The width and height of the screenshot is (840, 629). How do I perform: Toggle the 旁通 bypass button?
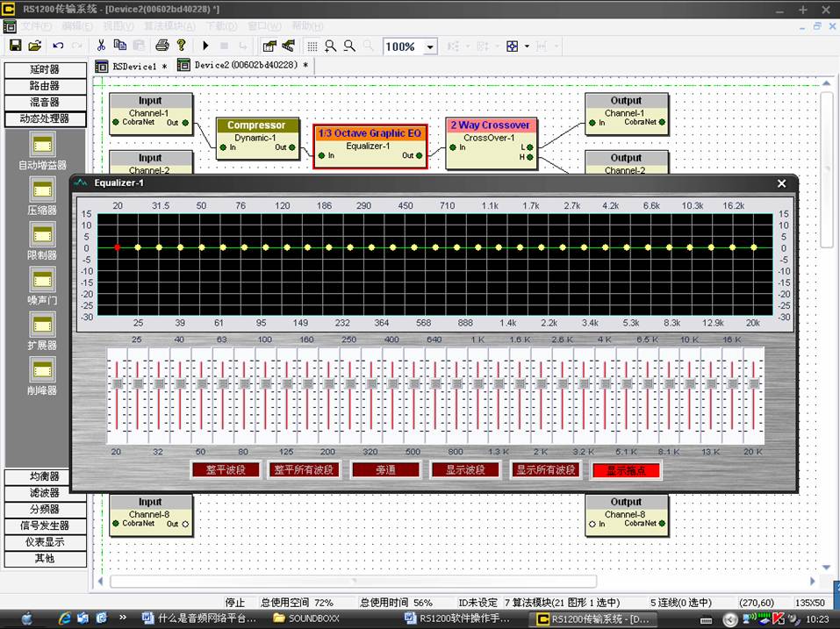385,470
